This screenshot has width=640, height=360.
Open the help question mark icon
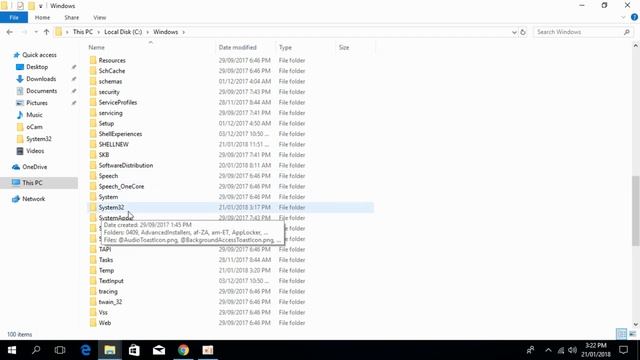pyautogui.click(x=634, y=17)
